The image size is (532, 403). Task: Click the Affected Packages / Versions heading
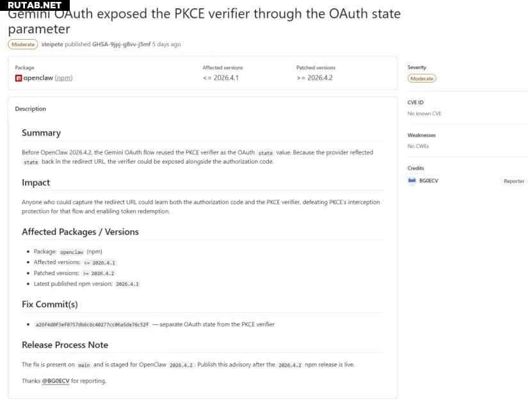[x=80, y=232]
